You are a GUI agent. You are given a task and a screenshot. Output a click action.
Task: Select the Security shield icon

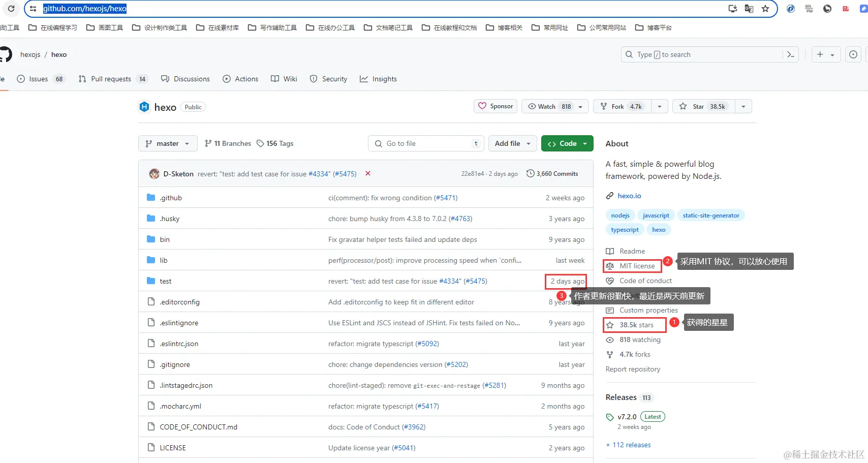tap(313, 79)
